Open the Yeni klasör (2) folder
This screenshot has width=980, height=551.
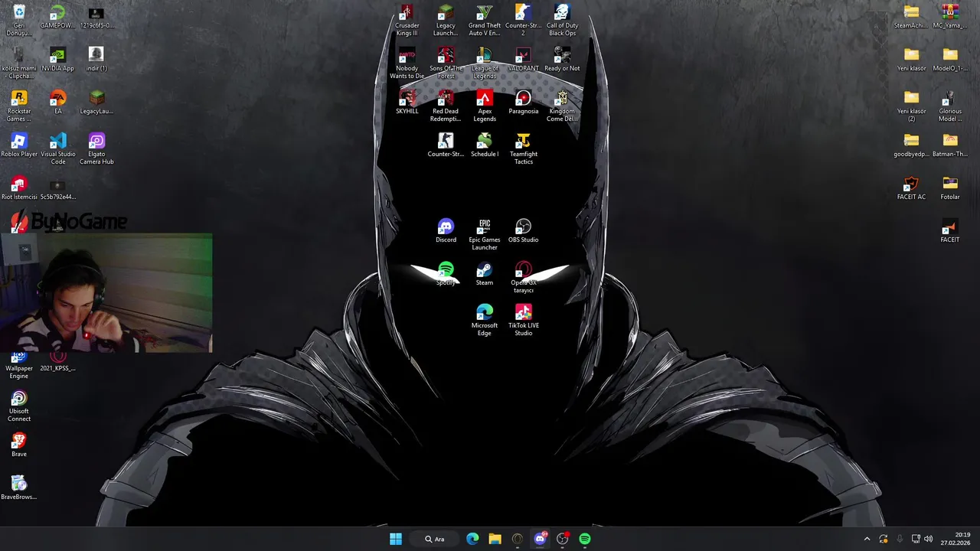coord(911,106)
